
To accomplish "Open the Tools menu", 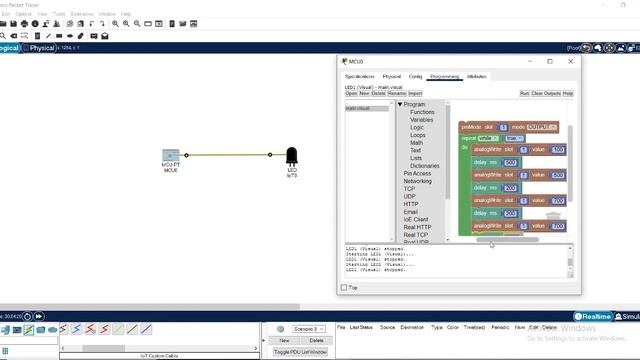I will (59, 14).
